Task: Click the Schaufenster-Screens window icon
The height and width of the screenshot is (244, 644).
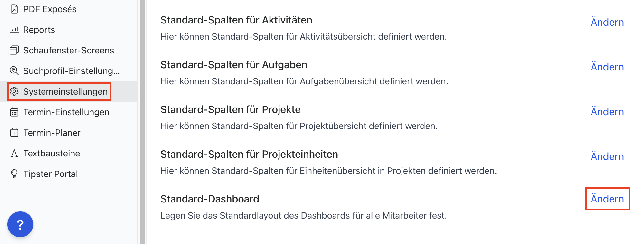Action: [14, 50]
